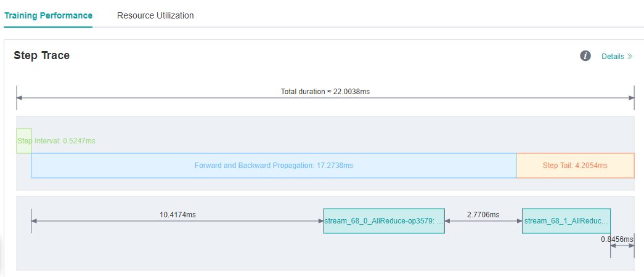Click the Step Trace heading
Screen dimensions: 644x277
point(42,55)
